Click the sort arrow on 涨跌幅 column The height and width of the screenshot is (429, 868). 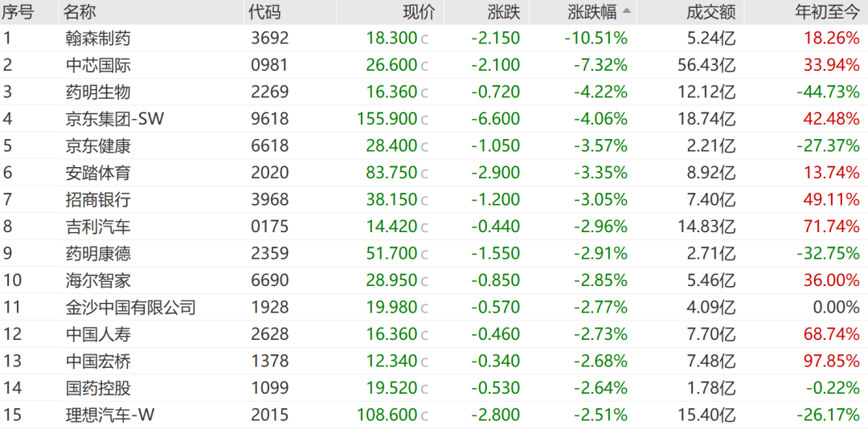pyautogui.click(x=626, y=11)
